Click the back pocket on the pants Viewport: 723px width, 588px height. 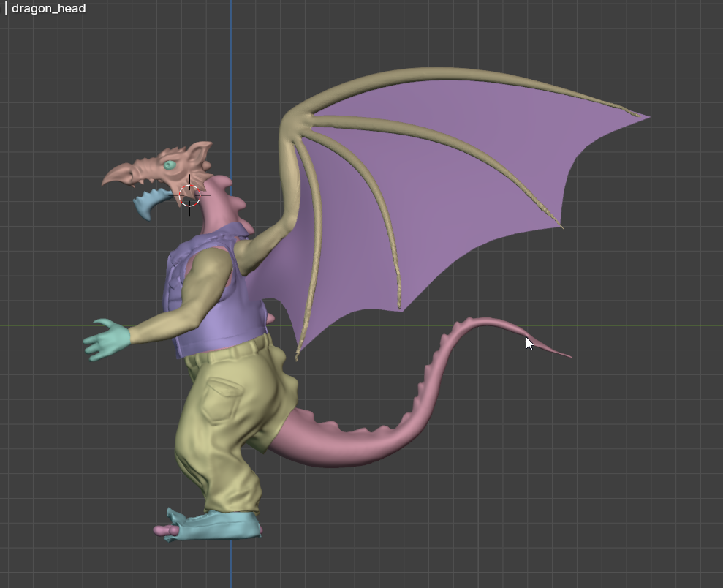pos(222,400)
